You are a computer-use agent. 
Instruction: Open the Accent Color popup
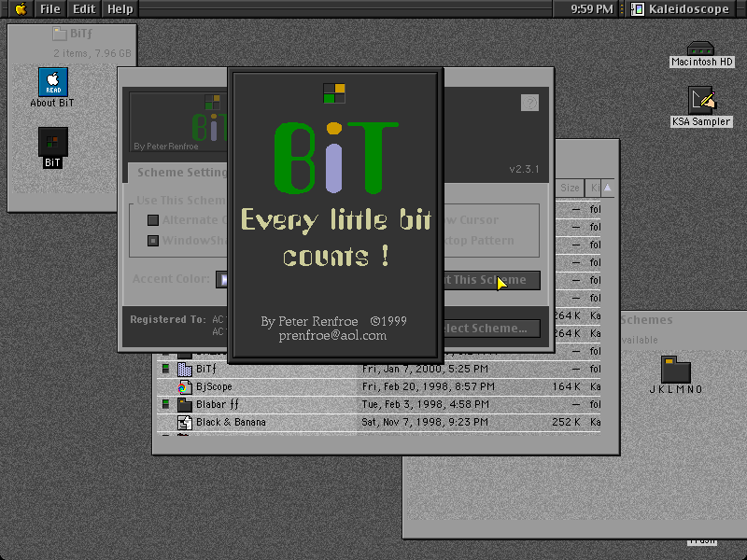(222, 279)
